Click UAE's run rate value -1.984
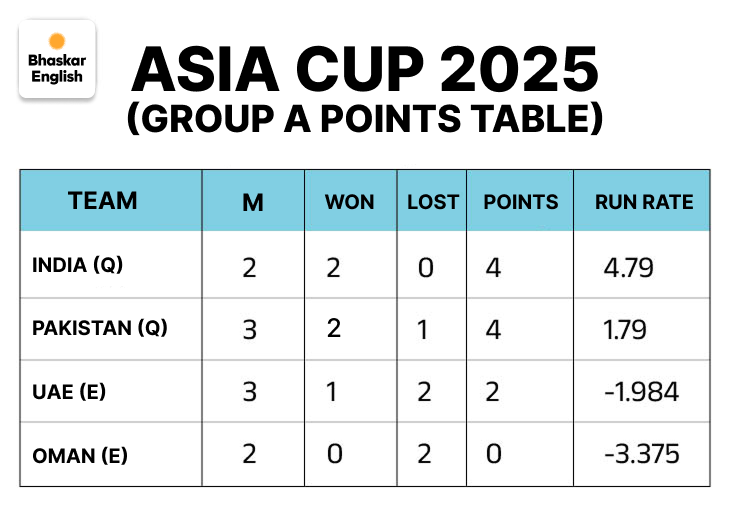This screenshot has width=730, height=508. coord(641,391)
